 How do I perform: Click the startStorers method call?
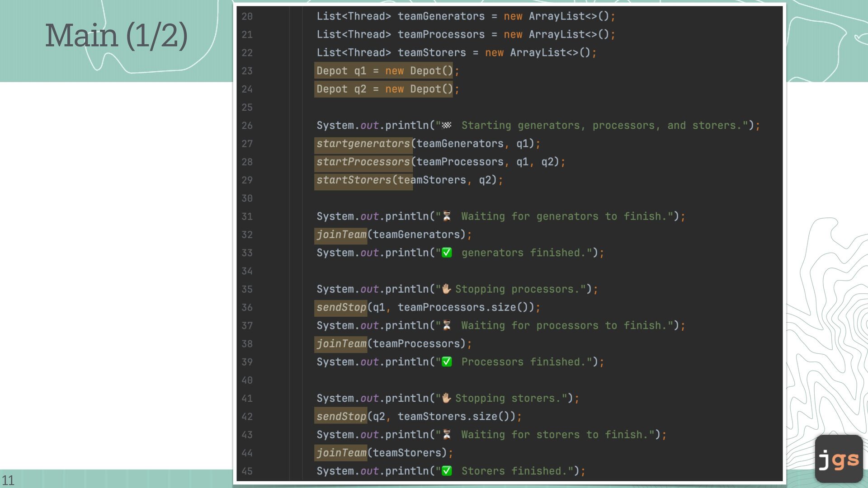click(354, 180)
